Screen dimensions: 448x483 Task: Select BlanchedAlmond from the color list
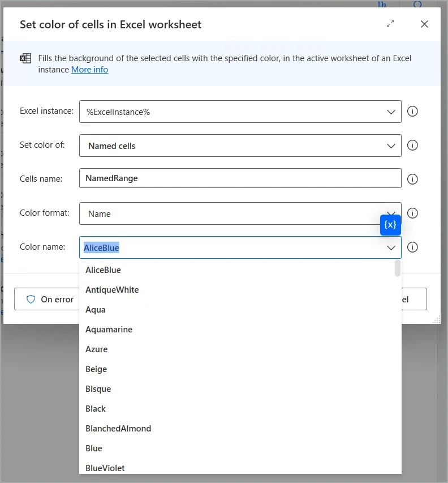pos(118,428)
